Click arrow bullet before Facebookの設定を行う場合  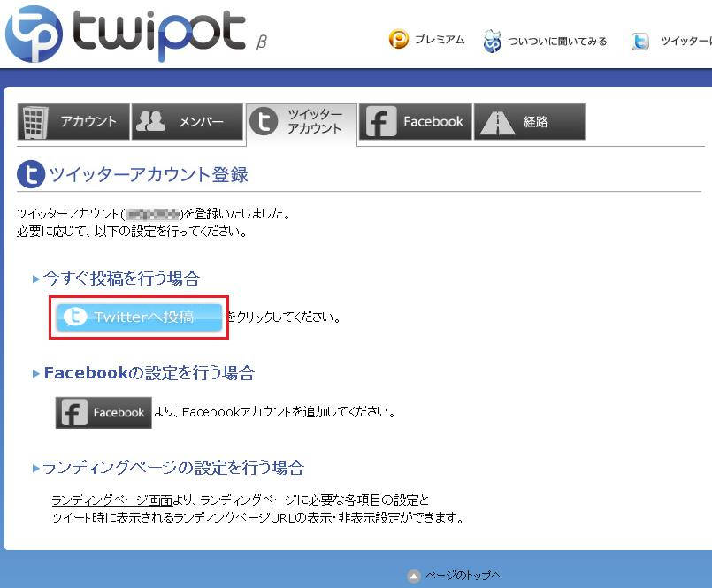coord(36,374)
